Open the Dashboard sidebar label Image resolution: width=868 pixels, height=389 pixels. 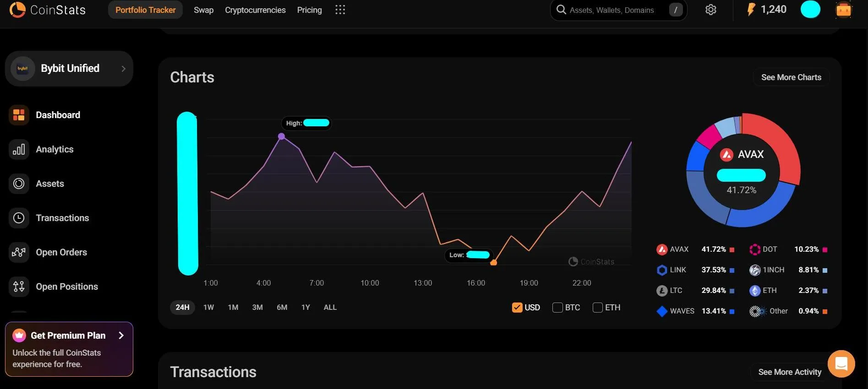point(58,115)
